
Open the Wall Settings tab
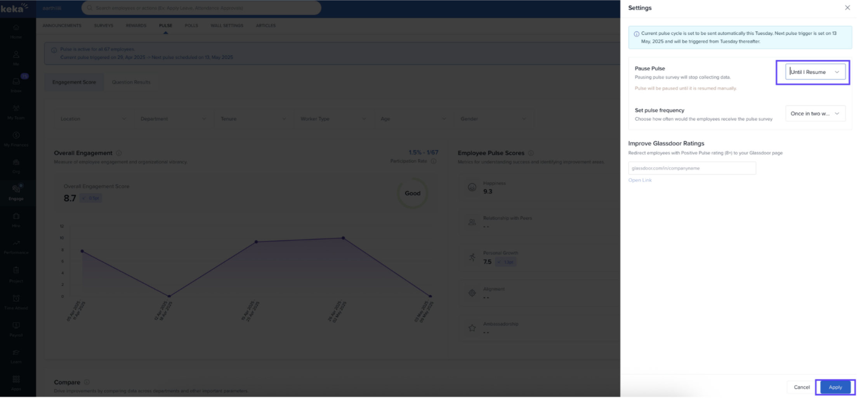227,26
